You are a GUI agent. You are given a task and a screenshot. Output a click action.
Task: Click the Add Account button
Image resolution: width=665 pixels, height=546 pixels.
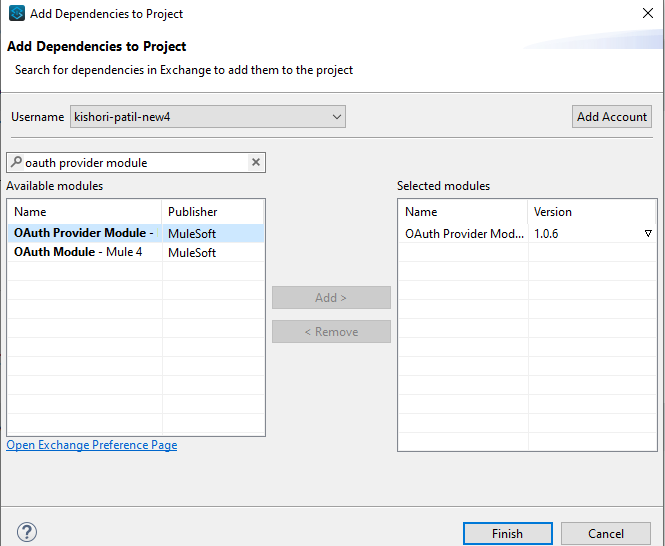tap(612, 117)
